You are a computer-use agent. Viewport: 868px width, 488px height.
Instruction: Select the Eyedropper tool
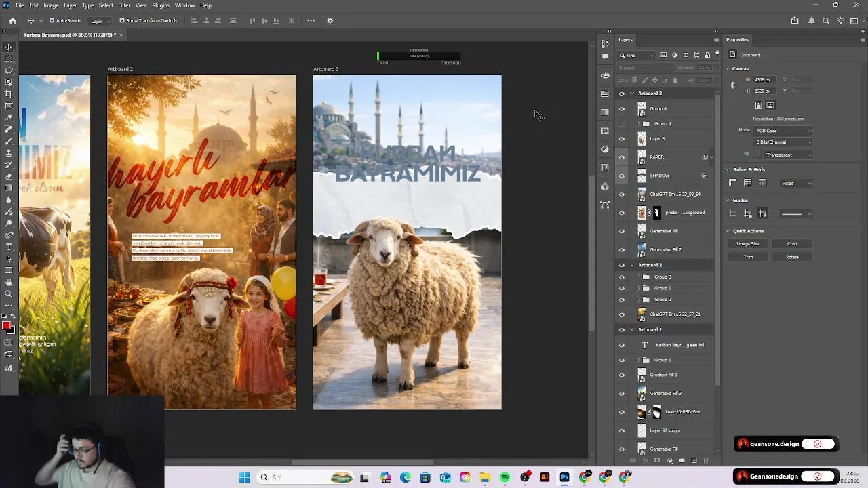click(x=9, y=117)
